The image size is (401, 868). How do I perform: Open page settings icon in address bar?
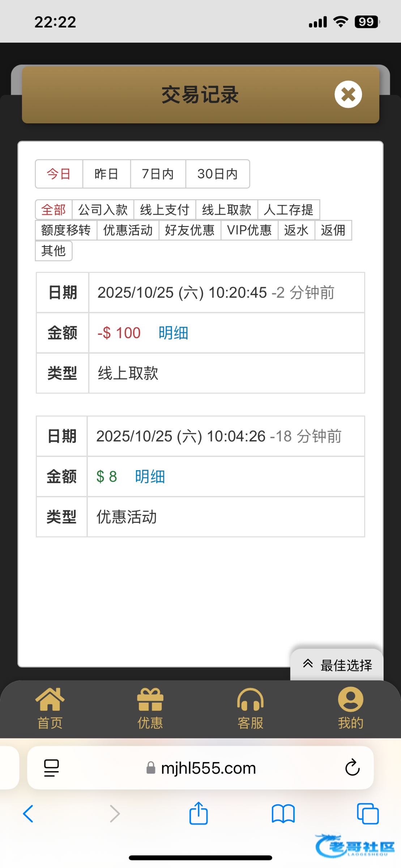click(51, 767)
